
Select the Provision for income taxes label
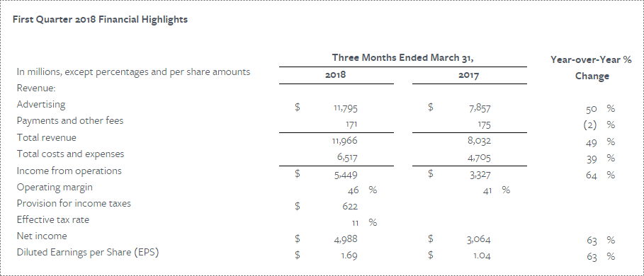(x=74, y=203)
